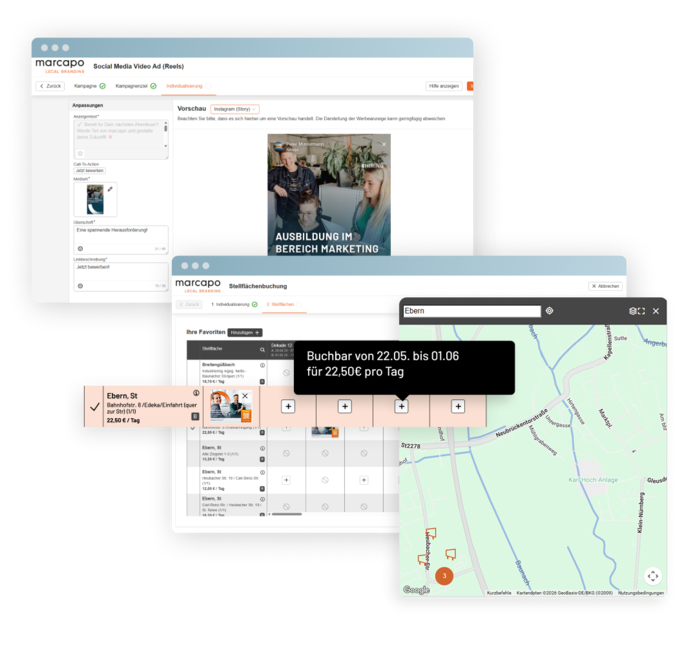
Task: Click the Hinzufügen + favorites button
Action: pyautogui.click(x=245, y=332)
